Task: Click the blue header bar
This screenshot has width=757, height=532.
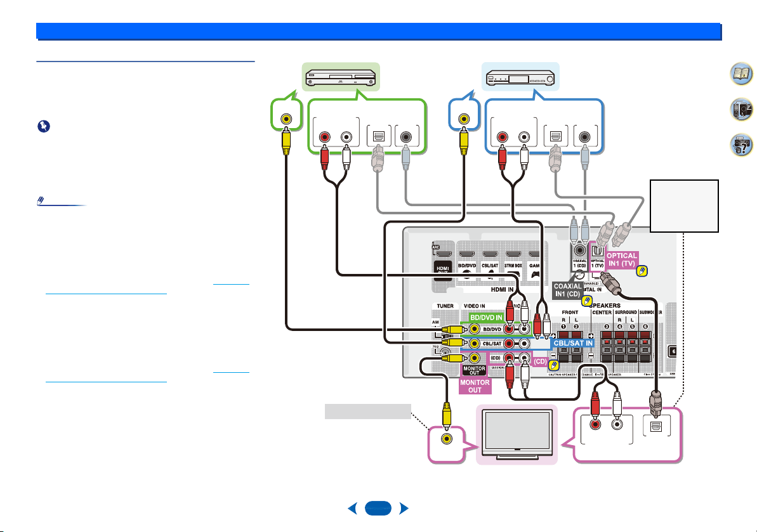Action: click(378, 31)
